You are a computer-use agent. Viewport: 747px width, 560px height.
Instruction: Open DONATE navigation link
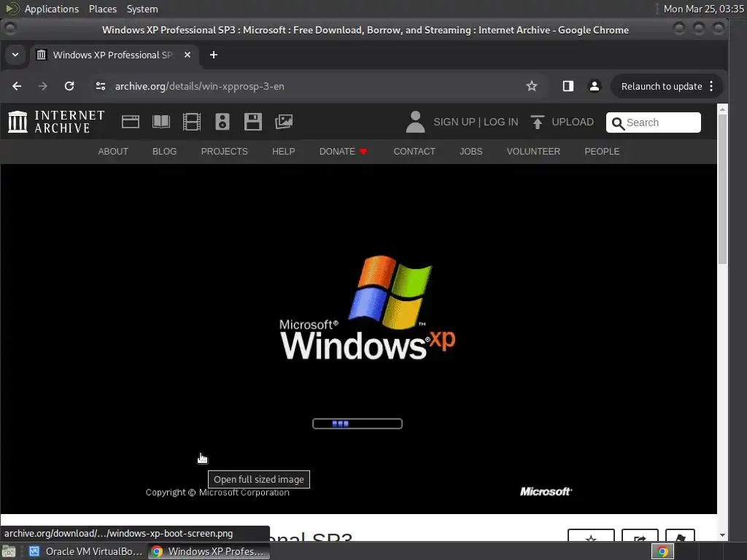point(343,152)
